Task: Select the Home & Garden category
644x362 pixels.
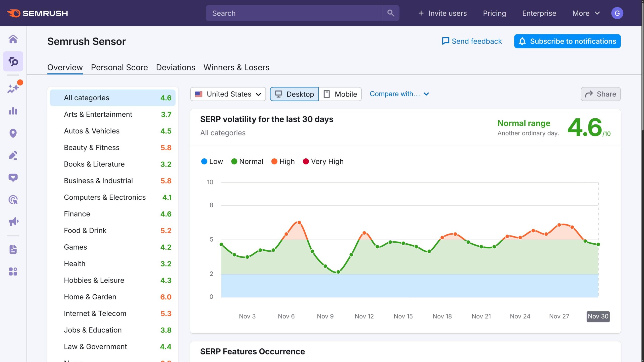Action: 90,297
